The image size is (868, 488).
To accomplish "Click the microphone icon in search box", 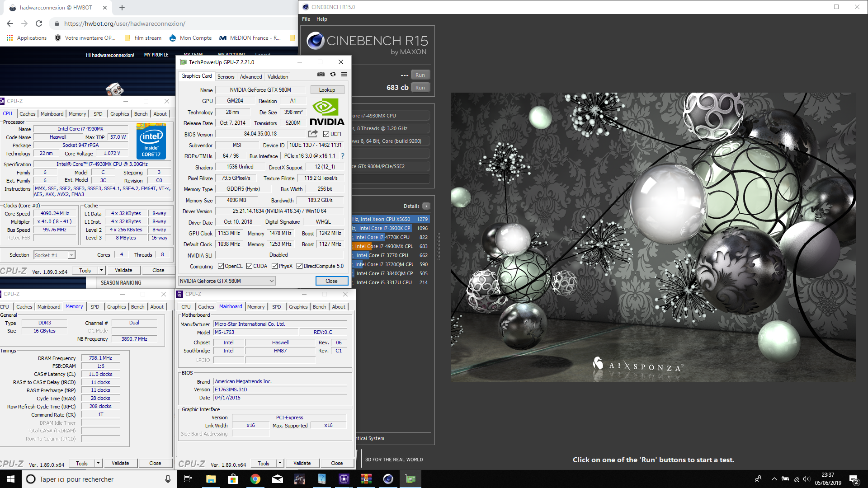I will [168, 479].
